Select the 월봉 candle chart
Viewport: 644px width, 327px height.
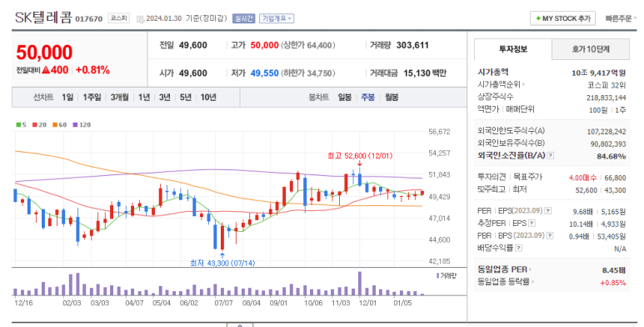tap(392, 98)
